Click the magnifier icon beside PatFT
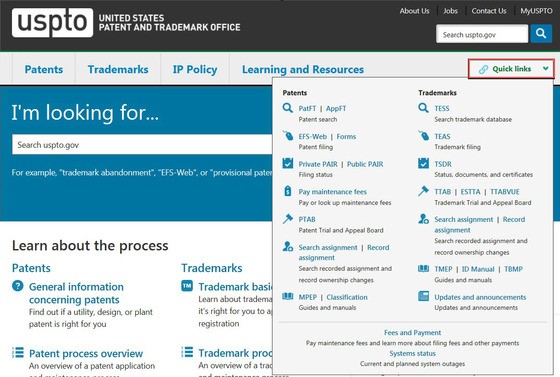Image resolution: width=560 pixels, height=377 pixels. (x=288, y=107)
